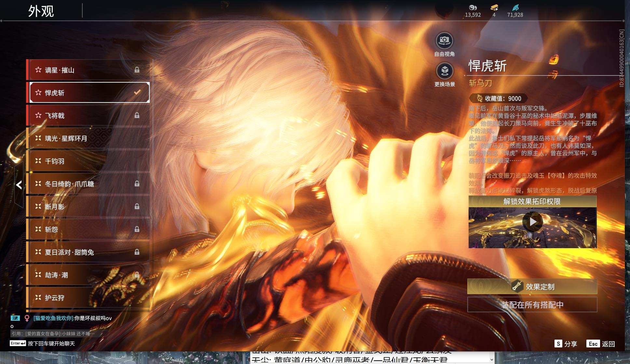Click the dropdown arrow in background window
Image resolution: width=630 pixels, height=364 pixels.
[492, 359]
